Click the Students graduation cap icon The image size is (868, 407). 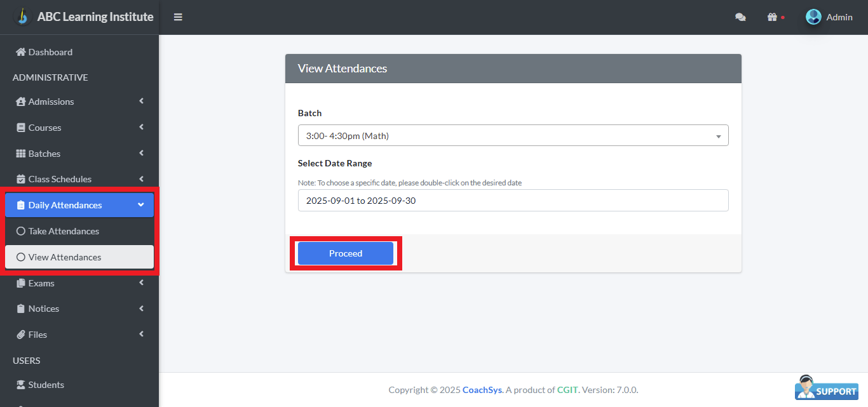20,385
